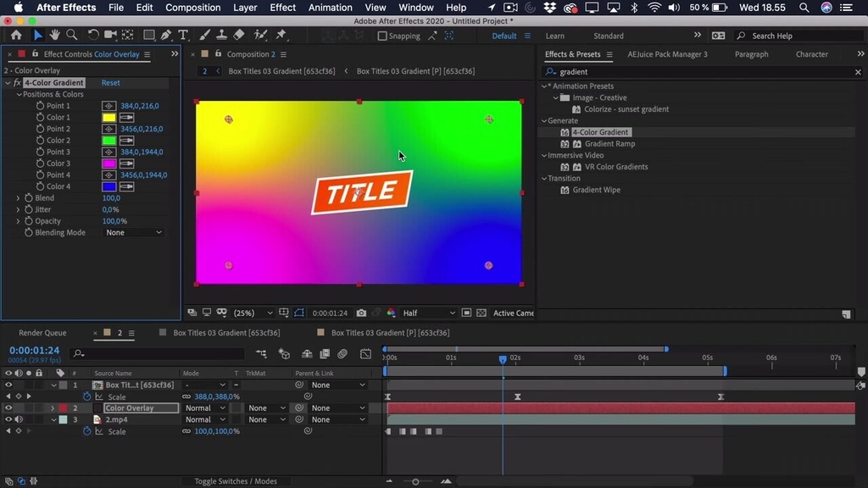The width and height of the screenshot is (868, 488).
Task: Clear the gradient search field
Action: click(858, 72)
